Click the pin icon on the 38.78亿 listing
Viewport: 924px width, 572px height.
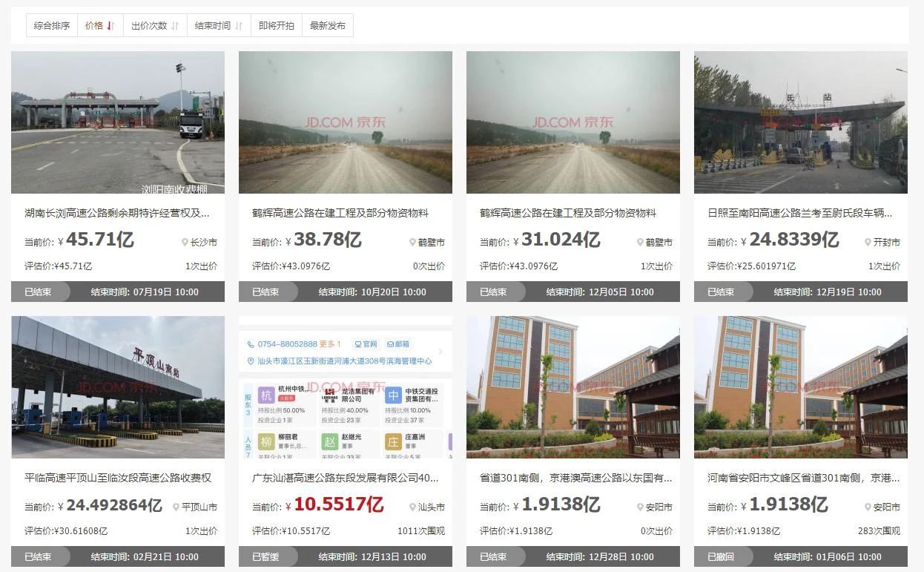tap(412, 243)
